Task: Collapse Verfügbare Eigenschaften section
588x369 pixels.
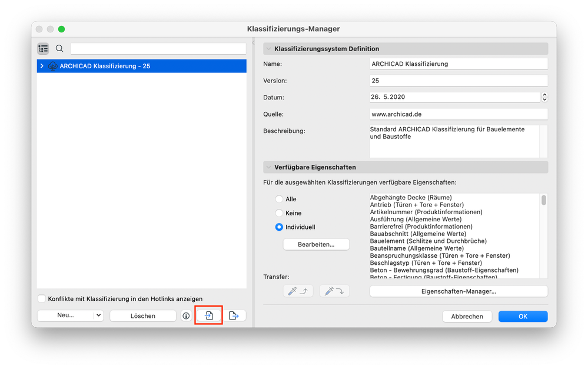Action: pos(268,167)
